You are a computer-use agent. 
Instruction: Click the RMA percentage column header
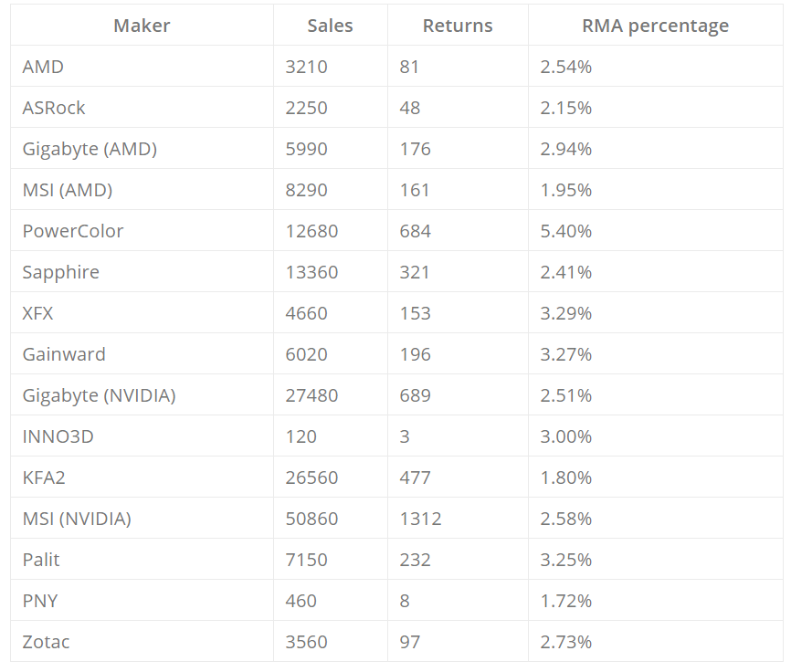(x=655, y=26)
